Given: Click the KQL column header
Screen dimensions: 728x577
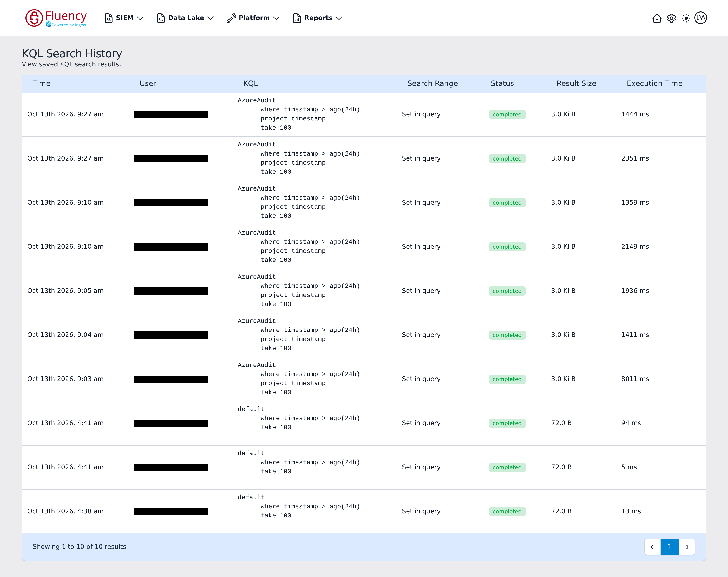Looking at the screenshot, I should click(x=250, y=83).
